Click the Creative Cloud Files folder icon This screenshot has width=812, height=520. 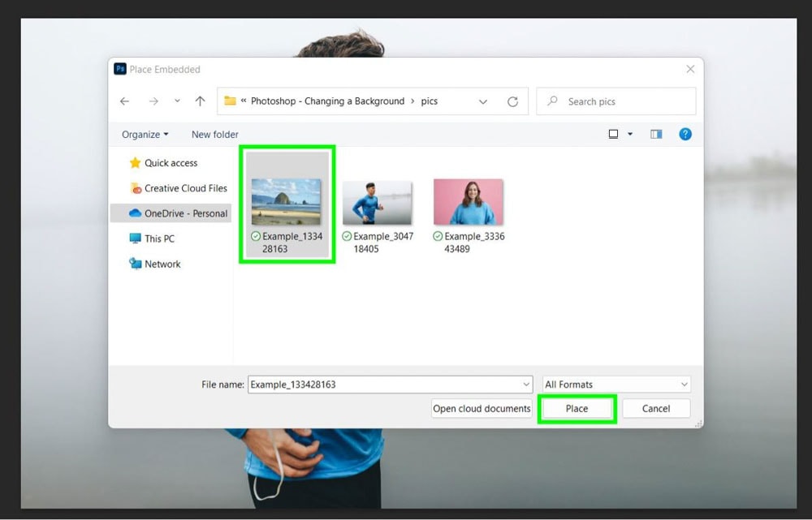click(135, 188)
